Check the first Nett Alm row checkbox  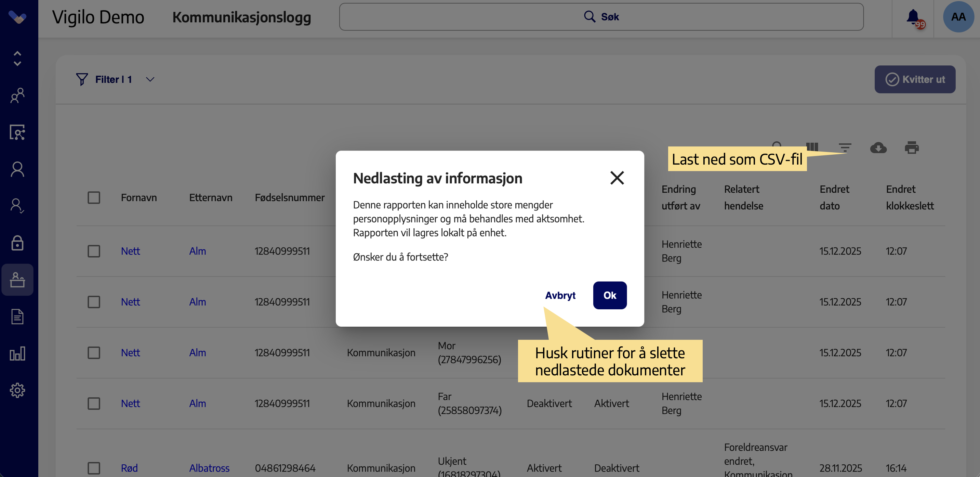point(94,251)
